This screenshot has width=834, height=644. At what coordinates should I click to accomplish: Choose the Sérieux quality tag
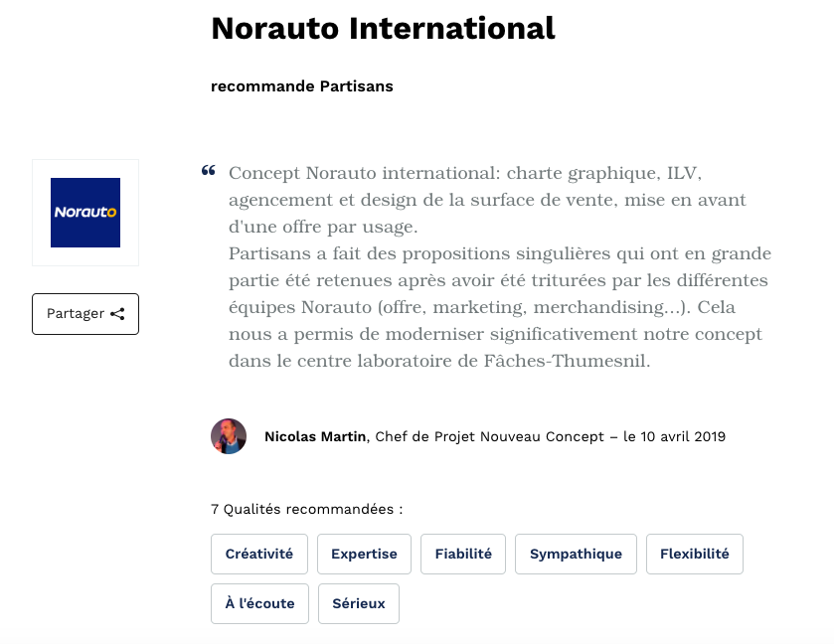[x=359, y=604]
